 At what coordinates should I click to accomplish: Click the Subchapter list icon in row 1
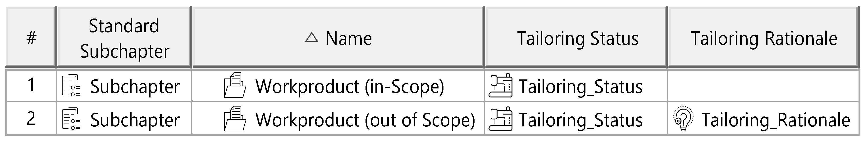pos(71,86)
